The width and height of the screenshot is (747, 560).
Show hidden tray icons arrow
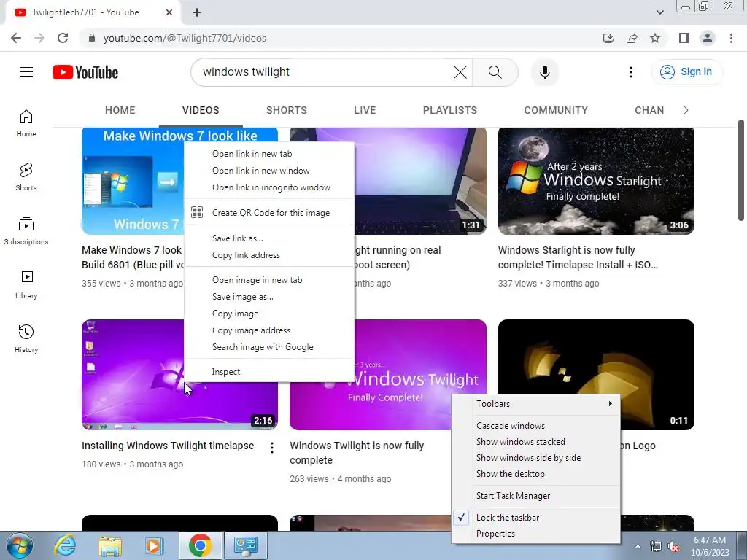coord(638,547)
